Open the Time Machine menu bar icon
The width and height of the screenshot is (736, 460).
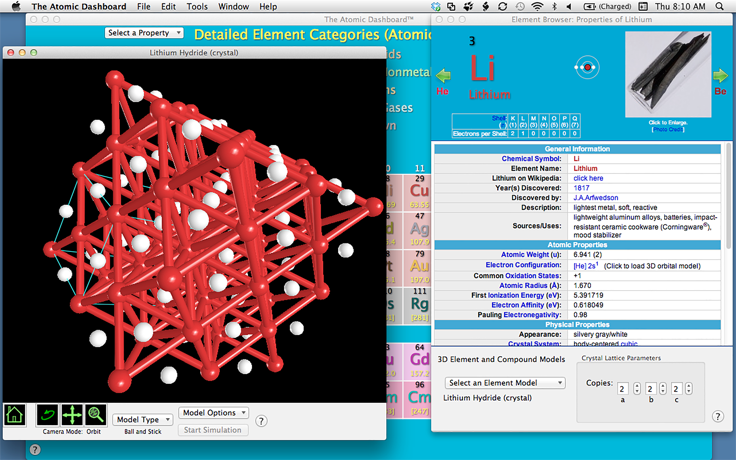520,6
